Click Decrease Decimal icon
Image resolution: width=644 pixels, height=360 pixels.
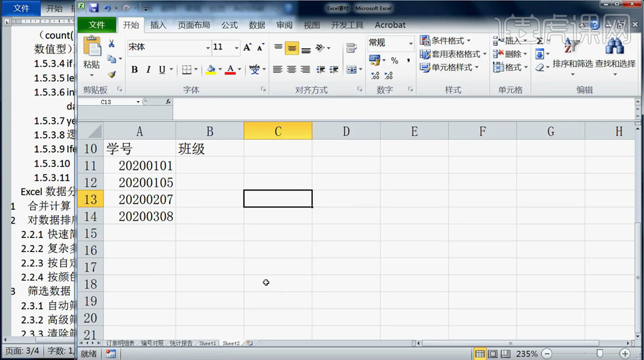point(388,75)
